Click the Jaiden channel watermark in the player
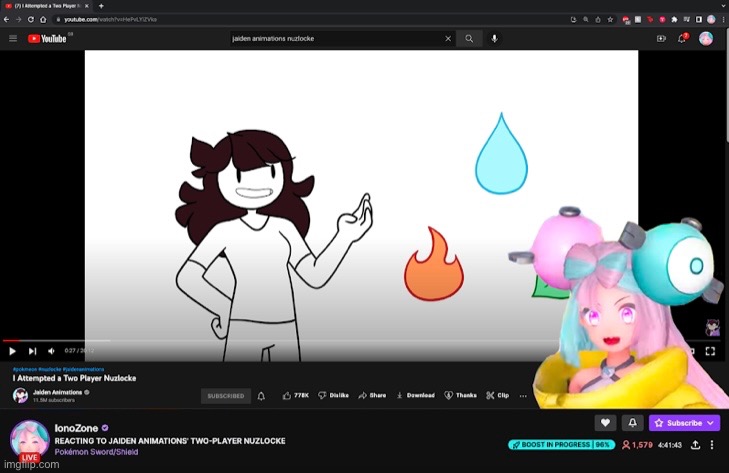The image size is (729, 473). 712,327
